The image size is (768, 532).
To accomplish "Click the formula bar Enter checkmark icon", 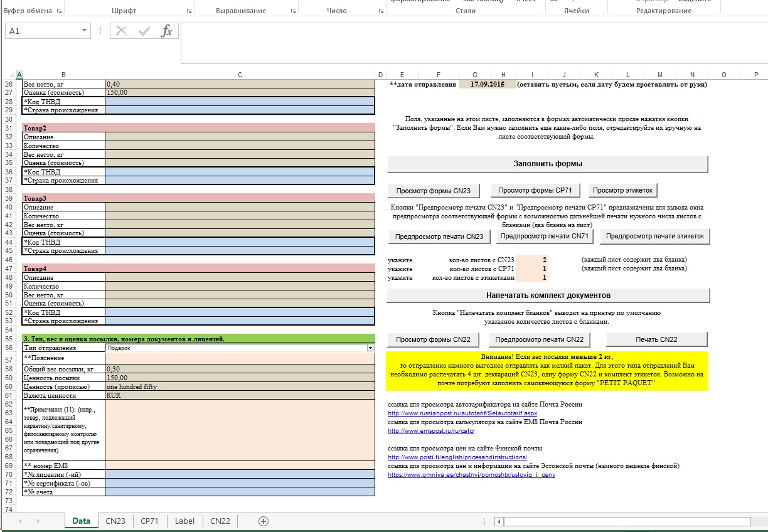I will point(144,31).
